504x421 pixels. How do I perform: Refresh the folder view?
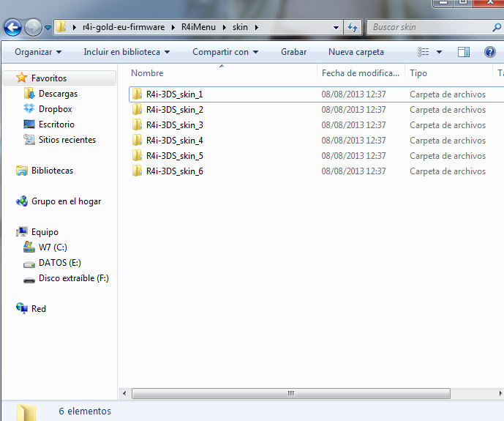click(x=353, y=27)
